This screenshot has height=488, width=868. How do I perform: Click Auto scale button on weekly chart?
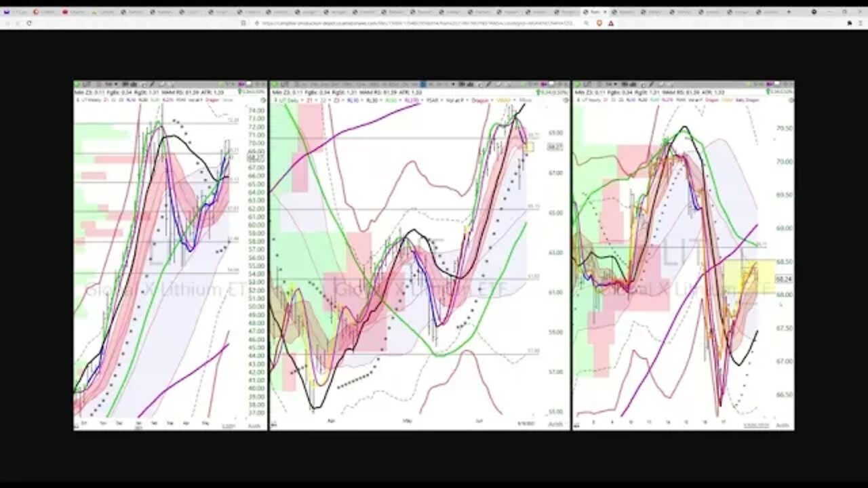tap(254, 425)
